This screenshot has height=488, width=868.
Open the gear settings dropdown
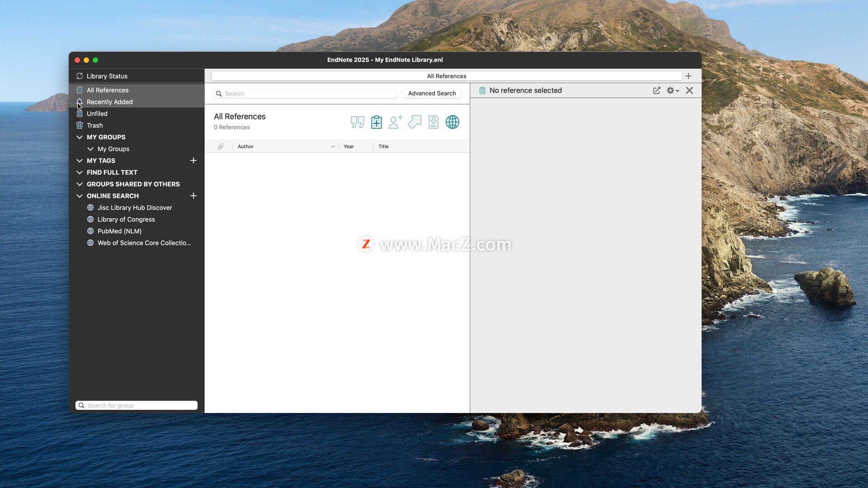coord(673,90)
